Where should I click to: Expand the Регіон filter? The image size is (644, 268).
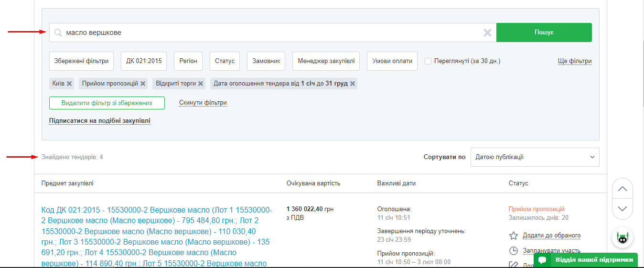(188, 61)
